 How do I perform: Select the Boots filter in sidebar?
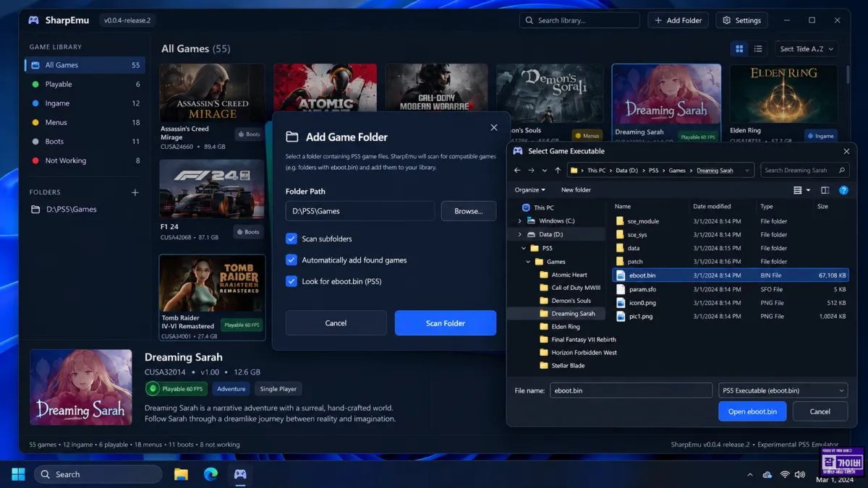pyautogui.click(x=85, y=142)
